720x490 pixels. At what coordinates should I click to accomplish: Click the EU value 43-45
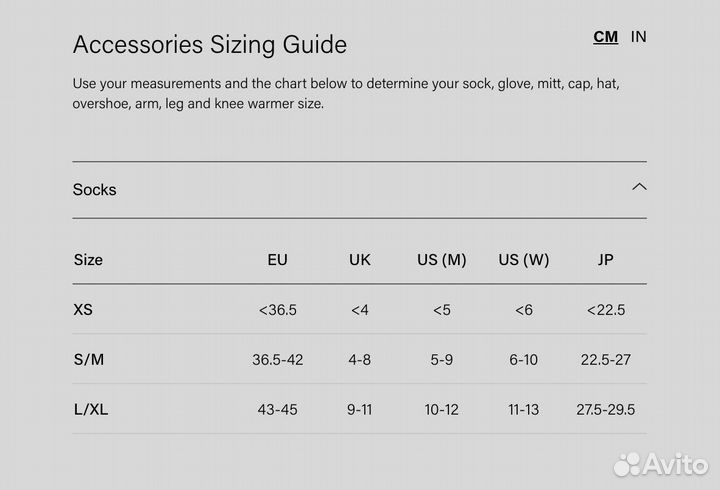277,410
